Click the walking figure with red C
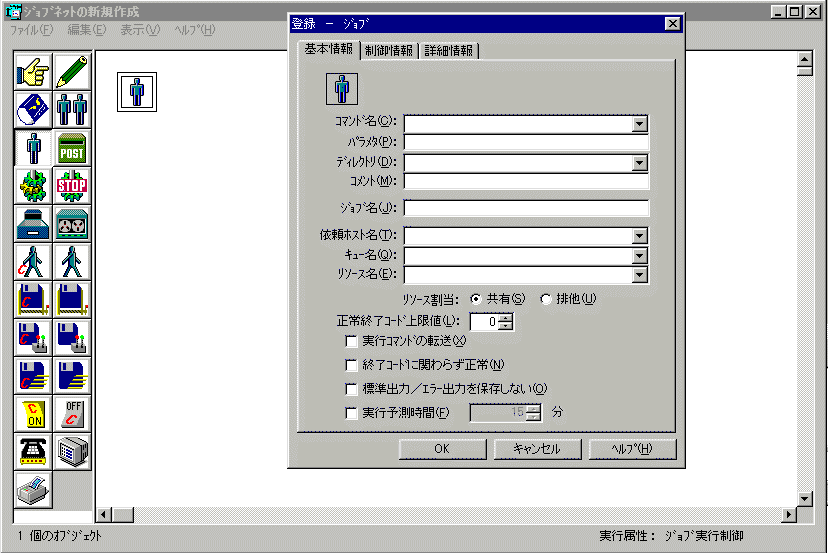This screenshot has height=553, width=828. pyautogui.click(x=33, y=262)
